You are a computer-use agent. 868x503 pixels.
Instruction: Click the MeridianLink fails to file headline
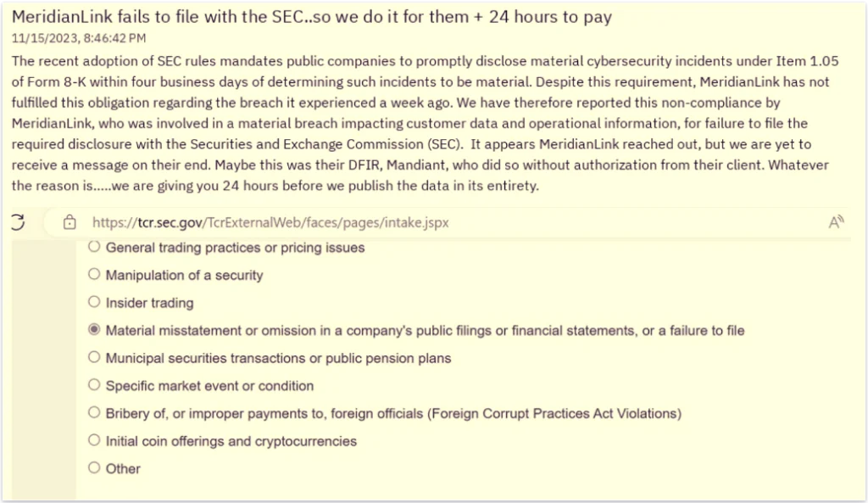click(x=312, y=17)
